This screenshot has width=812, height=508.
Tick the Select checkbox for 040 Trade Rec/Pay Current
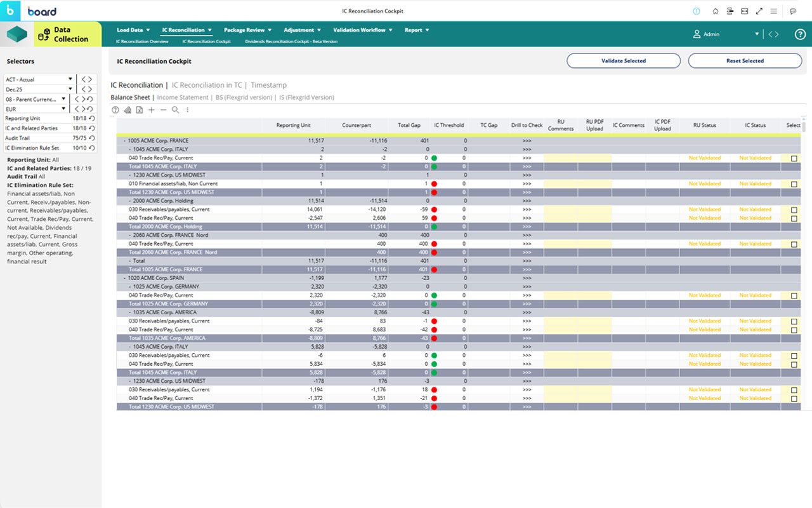[x=793, y=157]
